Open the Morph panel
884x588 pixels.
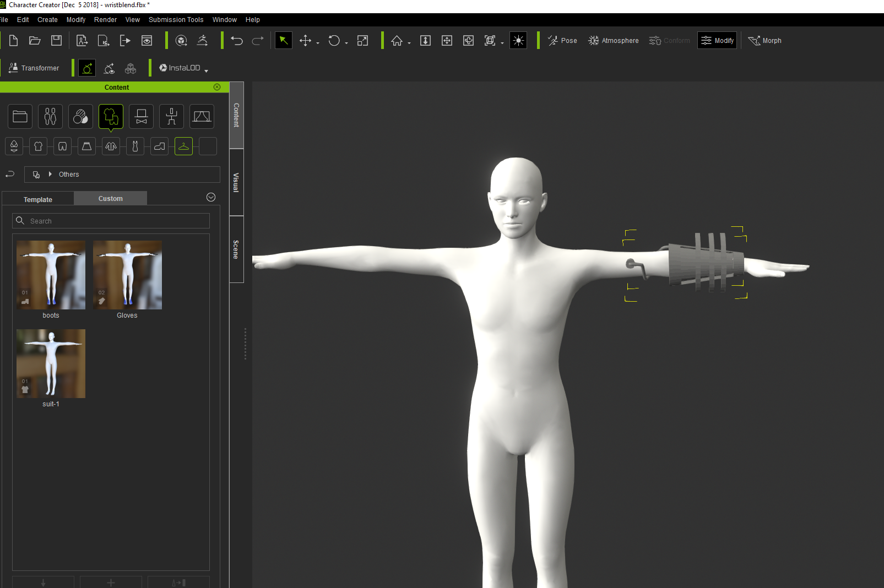(764, 40)
